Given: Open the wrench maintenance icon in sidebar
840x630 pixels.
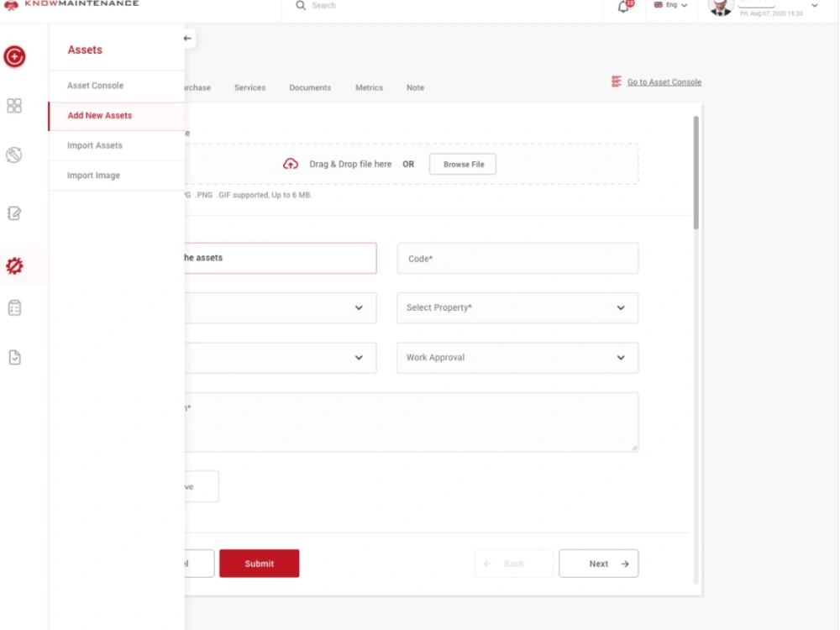Looking at the screenshot, I should (14, 155).
